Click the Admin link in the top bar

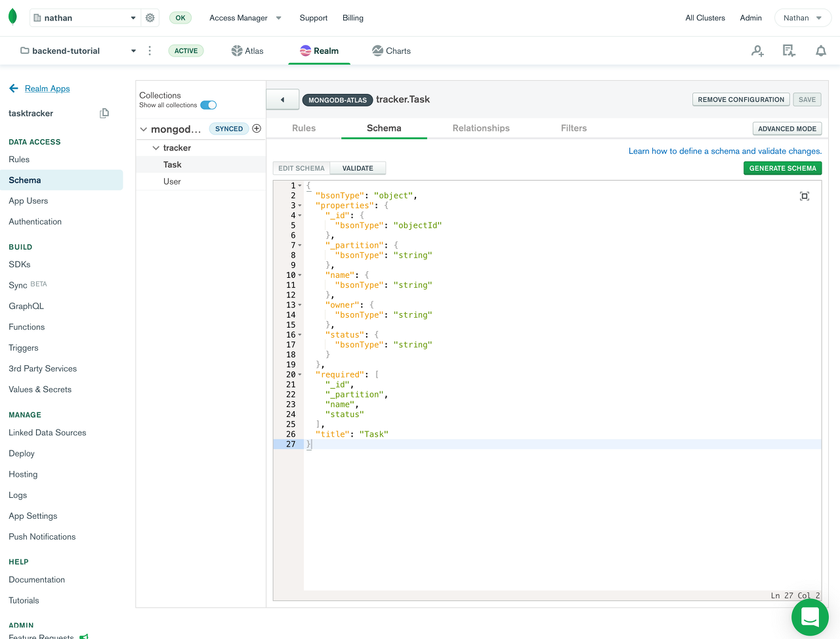pyautogui.click(x=751, y=18)
